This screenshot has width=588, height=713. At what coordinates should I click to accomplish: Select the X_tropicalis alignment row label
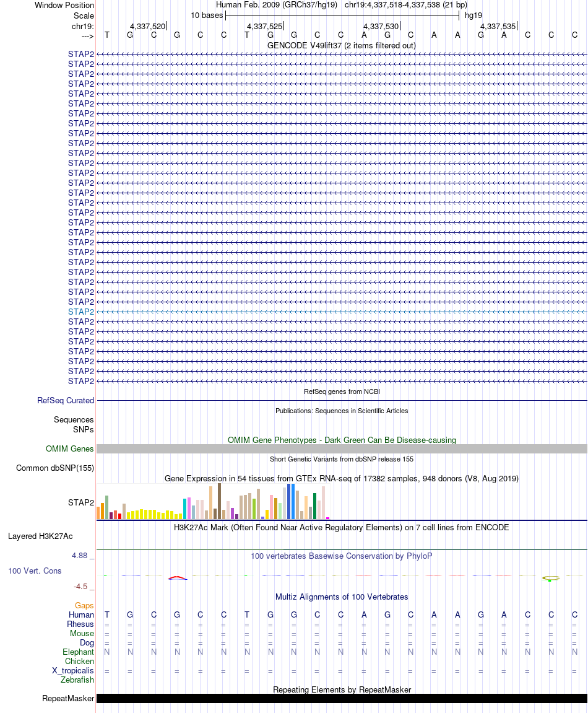click(x=72, y=671)
